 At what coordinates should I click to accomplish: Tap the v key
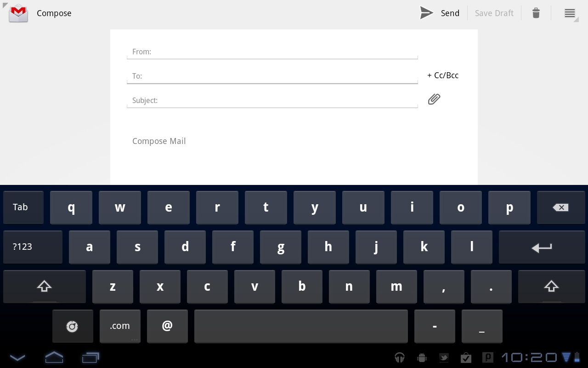click(254, 287)
